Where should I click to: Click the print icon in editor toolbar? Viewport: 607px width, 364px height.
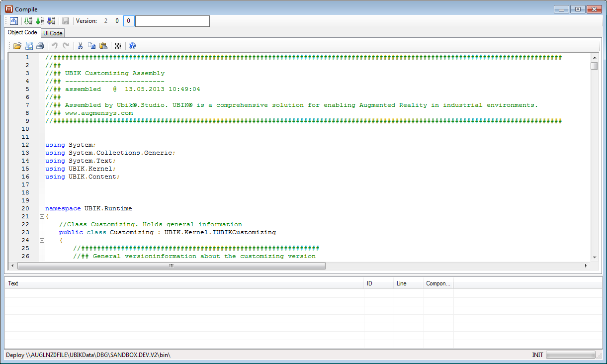point(40,46)
